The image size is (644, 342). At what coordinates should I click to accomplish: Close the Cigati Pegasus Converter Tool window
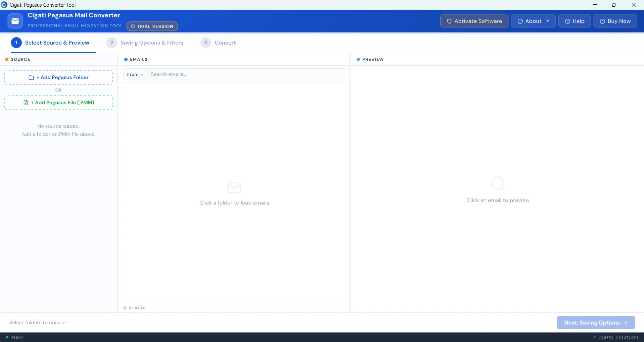point(634,5)
